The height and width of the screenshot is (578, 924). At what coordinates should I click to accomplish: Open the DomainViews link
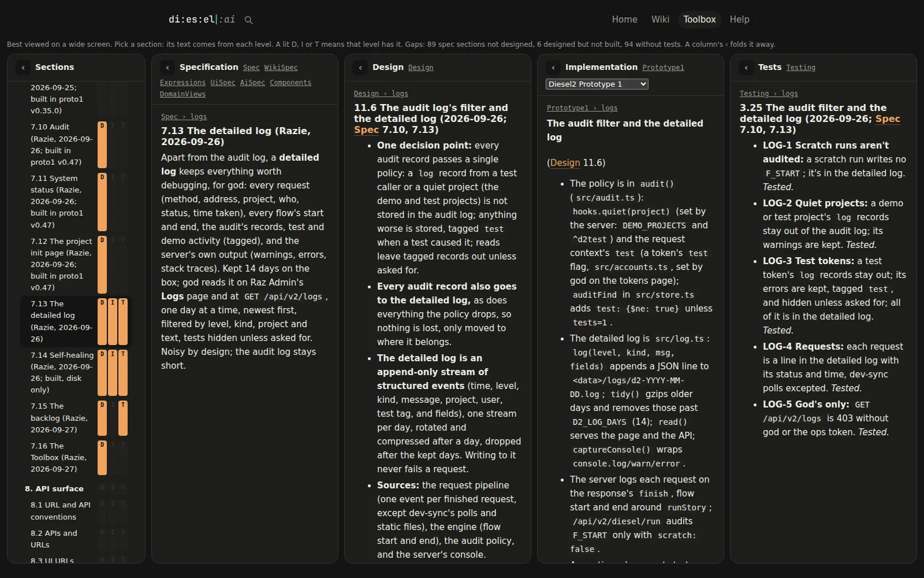click(x=182, y=94)
